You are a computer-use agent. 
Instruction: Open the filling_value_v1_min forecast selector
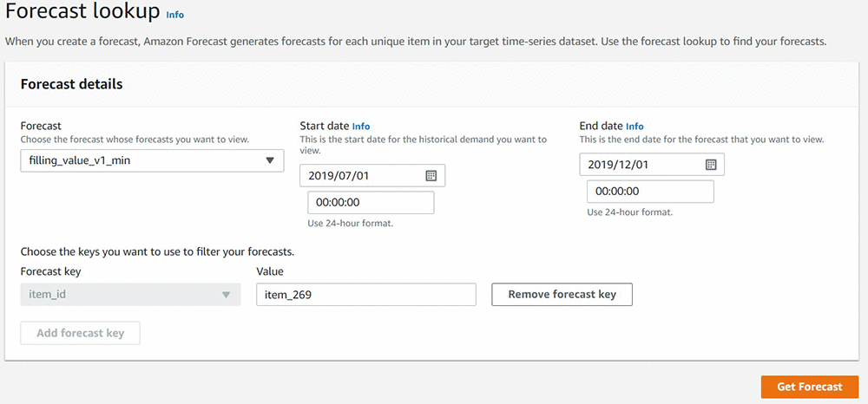point(152,161)
